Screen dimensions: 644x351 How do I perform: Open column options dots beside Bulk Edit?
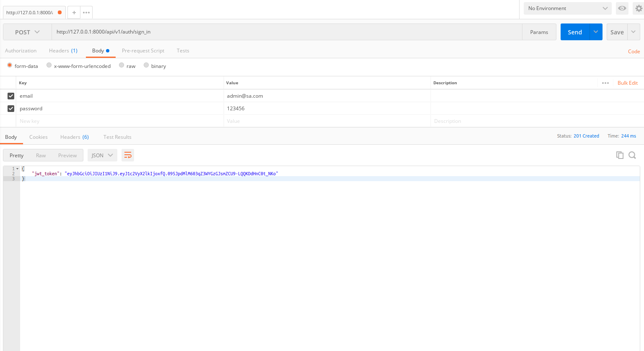pos(605,83)
